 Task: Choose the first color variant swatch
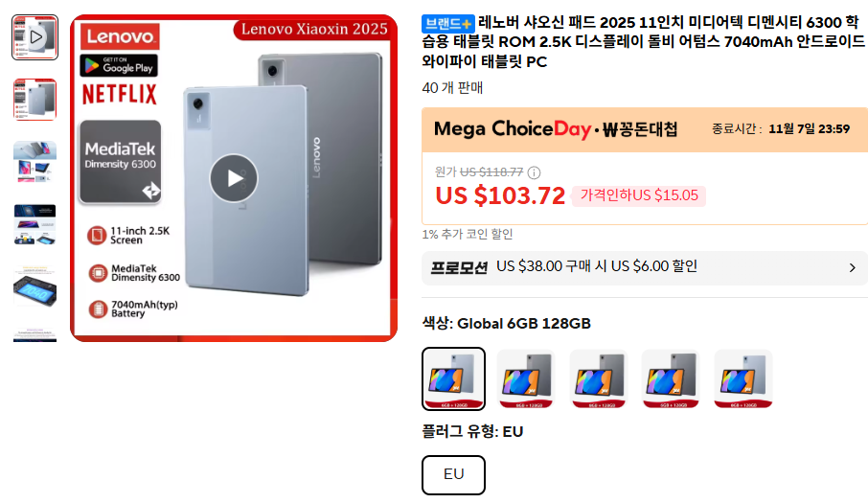tap(453, 379)
